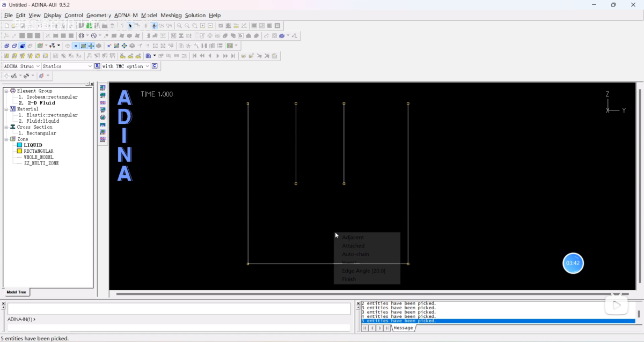Click the single window layout icon

pos(254,26)
